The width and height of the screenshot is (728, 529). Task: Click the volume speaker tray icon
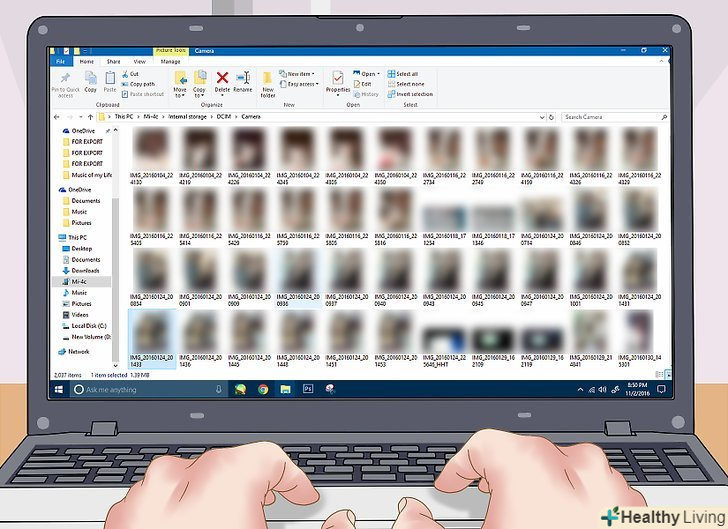(x=603, y=390)
